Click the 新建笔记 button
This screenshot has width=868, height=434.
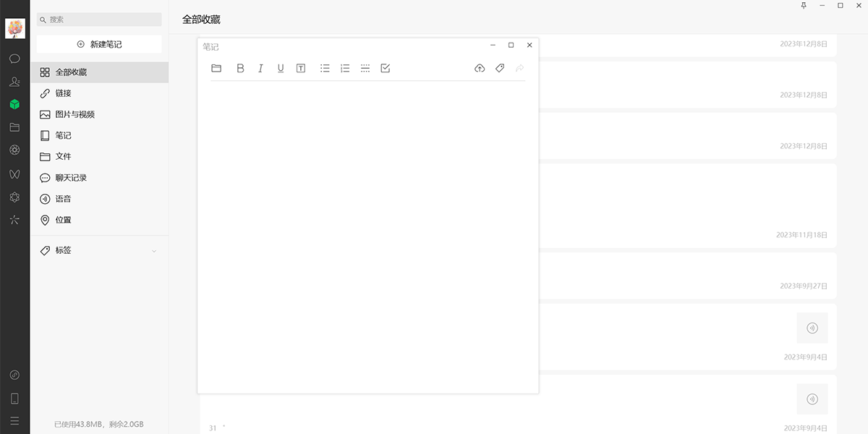(99, 44)
